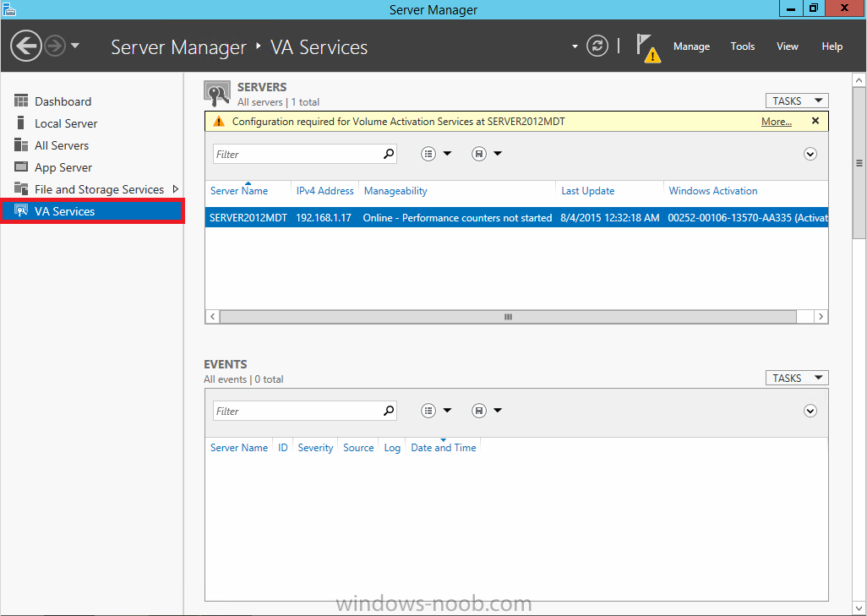Click the Servers tile key icon

click(216, 94)
